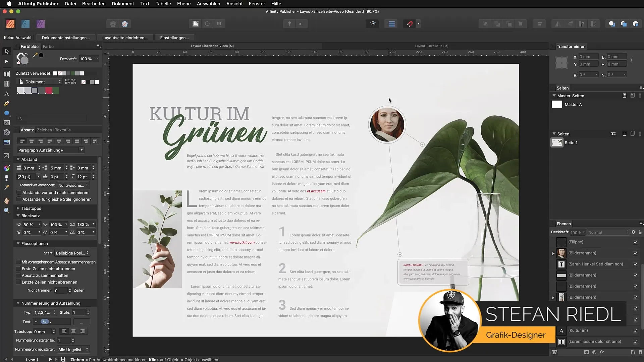644x362 pixels.
Task: Collapse the Blocksatz section
Action: (x=18, y=216)
